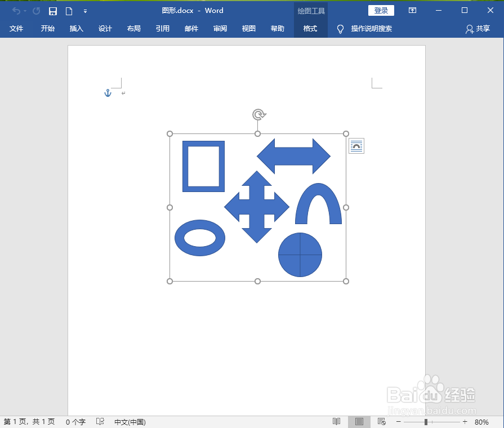Click page count 第 1 页，共 1 页
This screenshot has width=504, height=428.
click(x=29, y=422)
